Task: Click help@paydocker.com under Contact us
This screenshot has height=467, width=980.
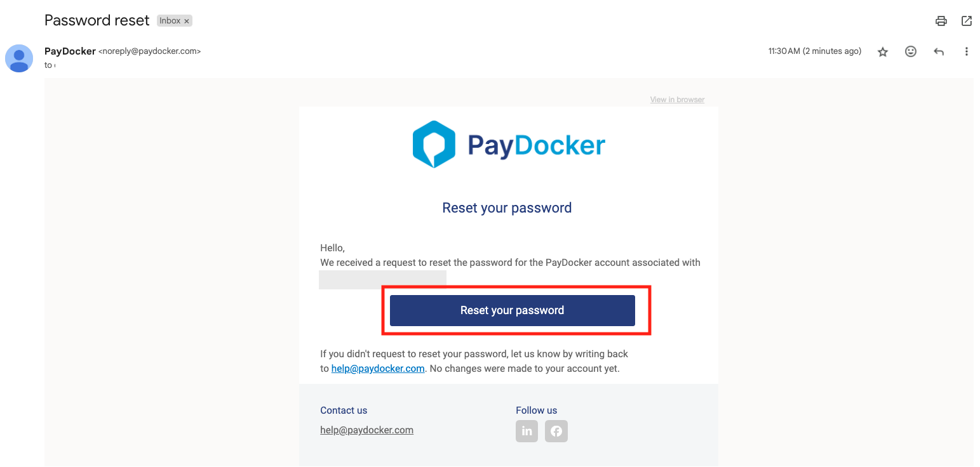Action: [366, 430]
